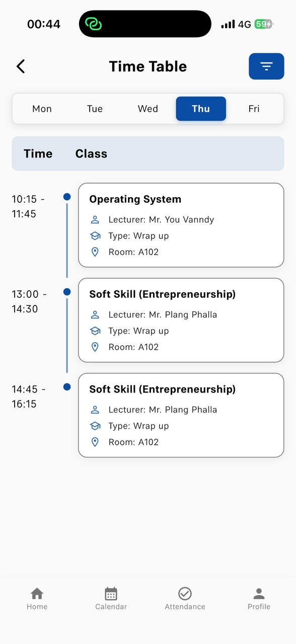The width and height of the screenshot is (296, 644).
Task: Click the person icon beside Mr. Plang Phalla
Action: (95, 314)
